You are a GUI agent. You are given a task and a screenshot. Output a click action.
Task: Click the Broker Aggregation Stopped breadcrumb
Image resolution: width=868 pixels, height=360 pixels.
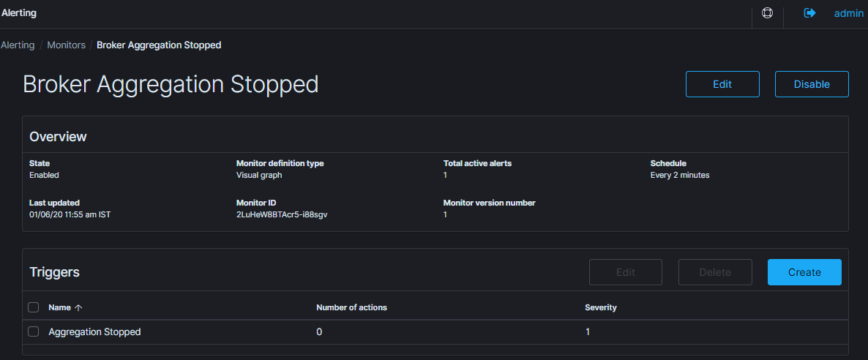[x=159, y=45]
